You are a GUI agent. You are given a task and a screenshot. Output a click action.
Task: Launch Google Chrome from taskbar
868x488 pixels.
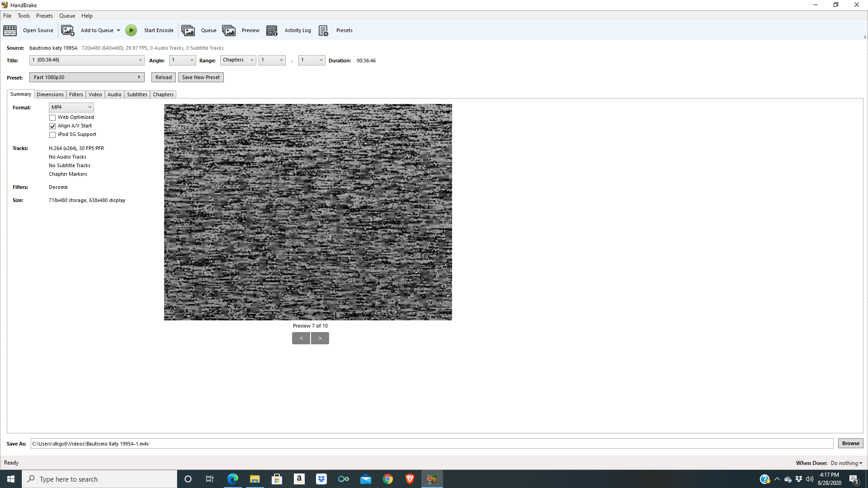coord(388,479)
